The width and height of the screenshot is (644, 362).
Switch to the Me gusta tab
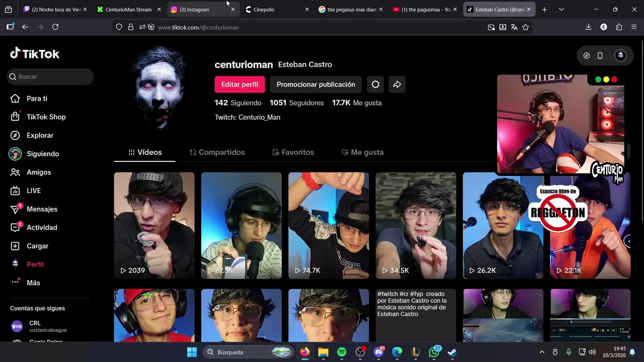(x=362, y=152)
